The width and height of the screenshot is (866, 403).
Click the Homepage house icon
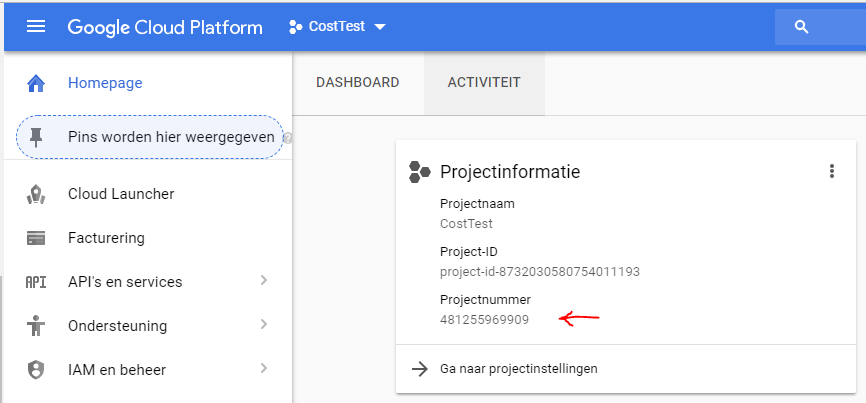click(36, 83)
